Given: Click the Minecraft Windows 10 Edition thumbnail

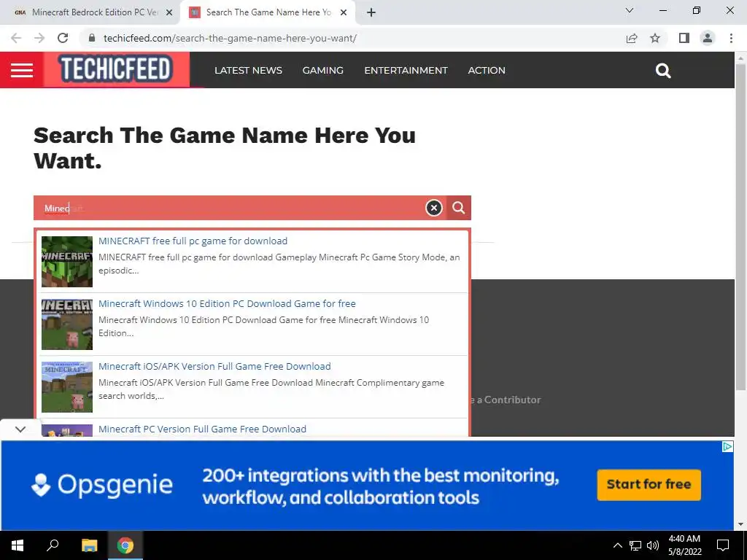Looking at the screenshot, I should (x=66, y=324).
